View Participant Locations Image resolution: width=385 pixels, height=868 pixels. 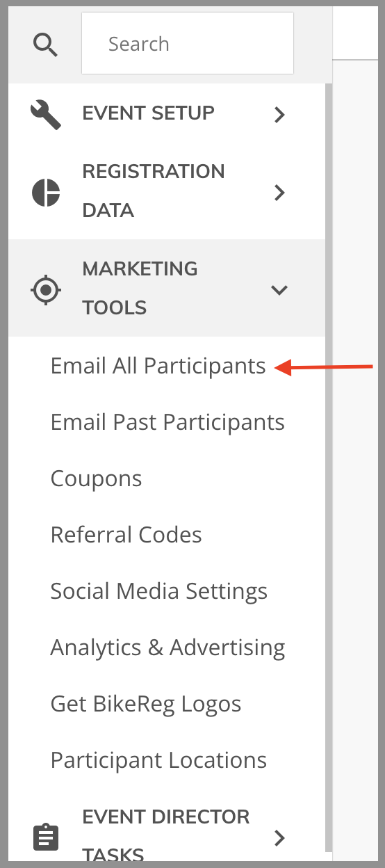pyautogui.click(x=158, y=760)
